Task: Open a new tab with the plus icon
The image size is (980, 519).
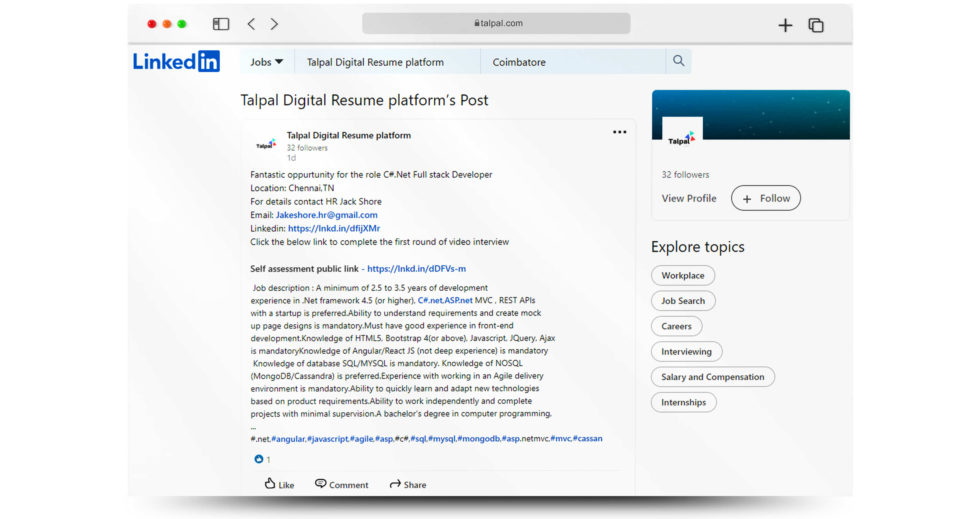Action: point(785,25)
